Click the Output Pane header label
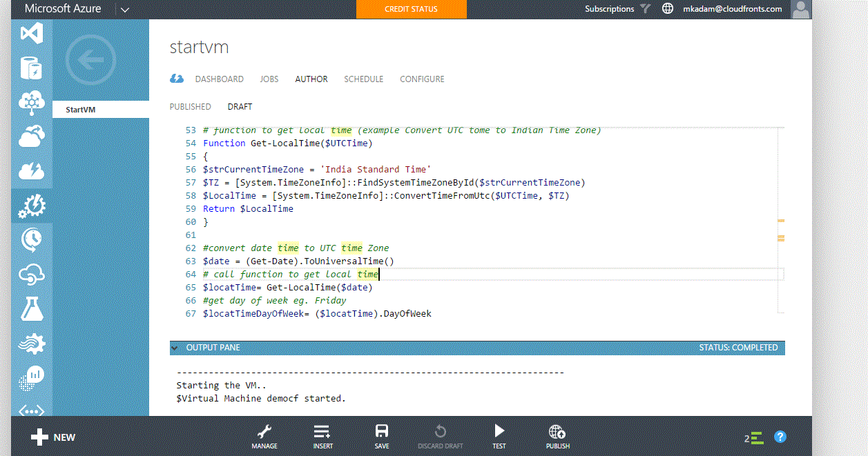 (x=213, y=348)
